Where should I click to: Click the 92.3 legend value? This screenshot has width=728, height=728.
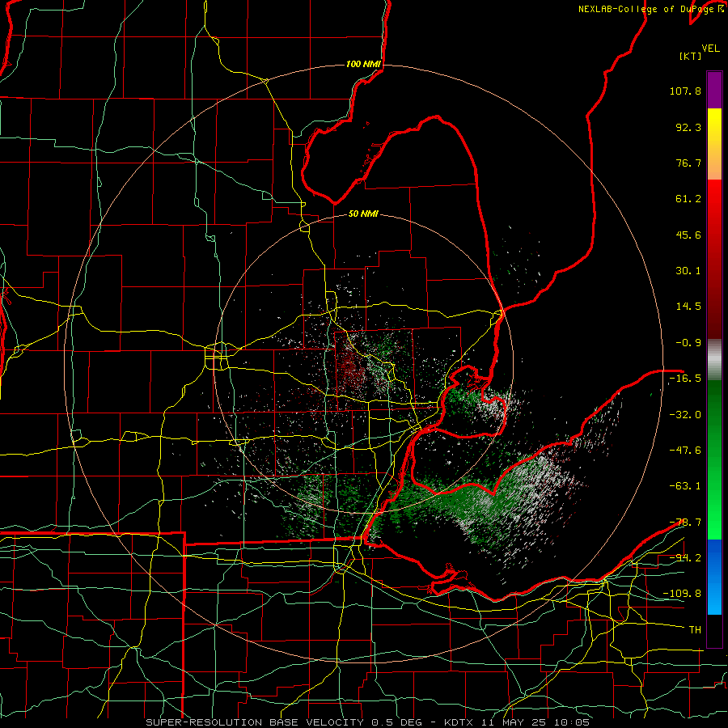[688, 127]
